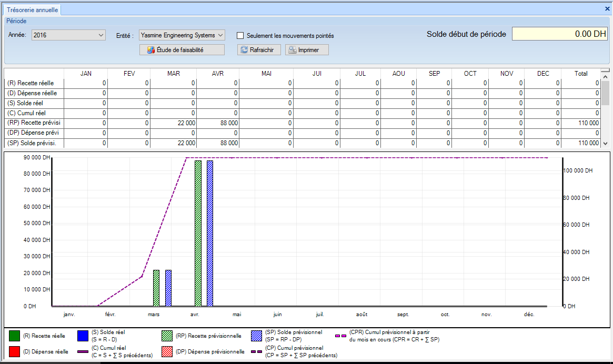
Task: Click the red Dépense réelle legend swatch
Action: coord(15,352)
